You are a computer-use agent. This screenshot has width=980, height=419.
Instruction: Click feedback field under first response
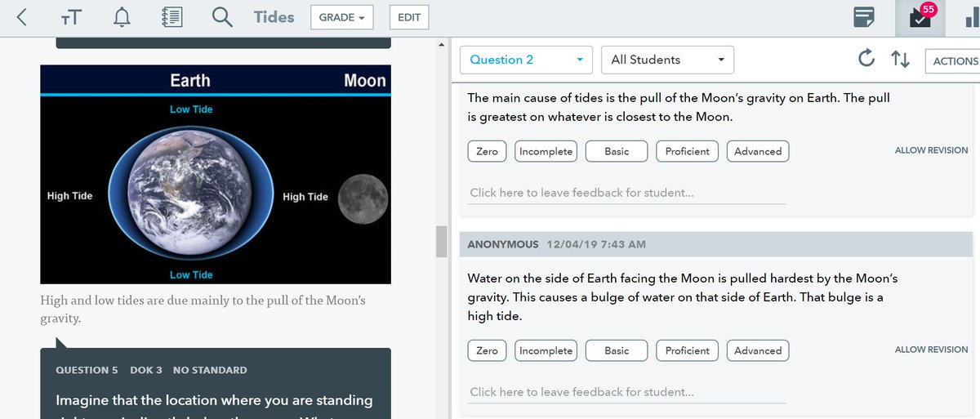click(x=626, y=193)
